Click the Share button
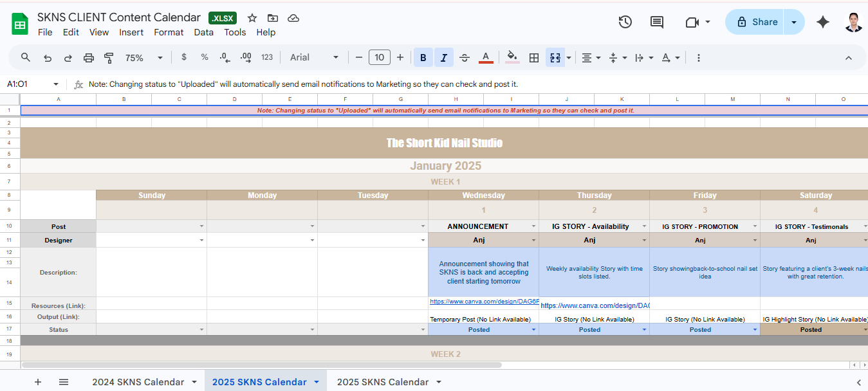This screenshot has height=391, width=868. coord(756,22)
